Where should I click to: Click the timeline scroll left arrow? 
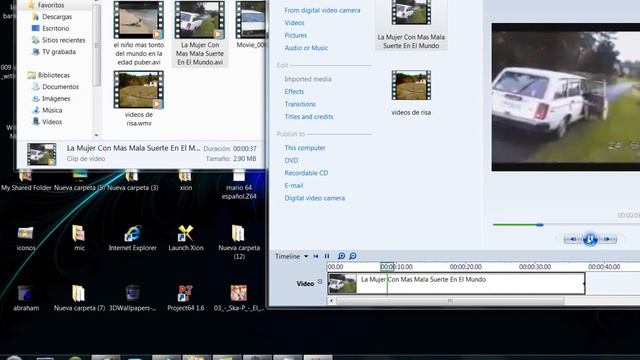tap(331, 301)
